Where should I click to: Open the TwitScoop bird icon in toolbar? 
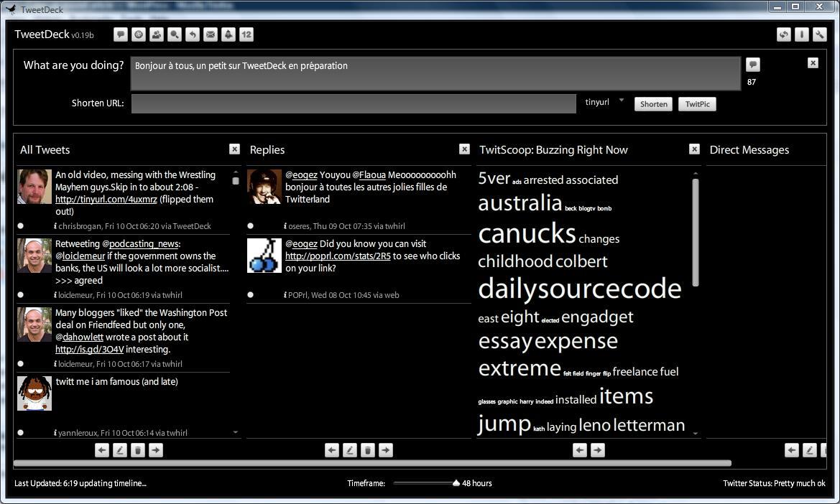point(229,34)
